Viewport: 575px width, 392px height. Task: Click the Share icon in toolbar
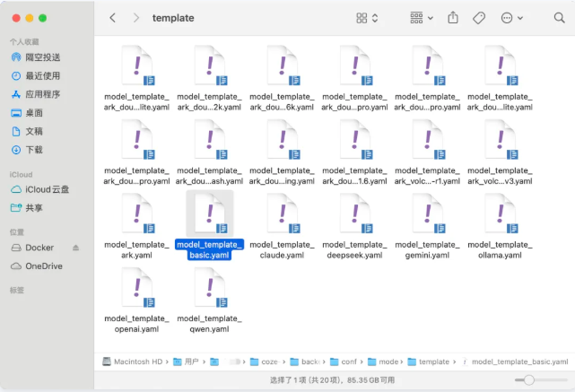click(x=453, y=18)
